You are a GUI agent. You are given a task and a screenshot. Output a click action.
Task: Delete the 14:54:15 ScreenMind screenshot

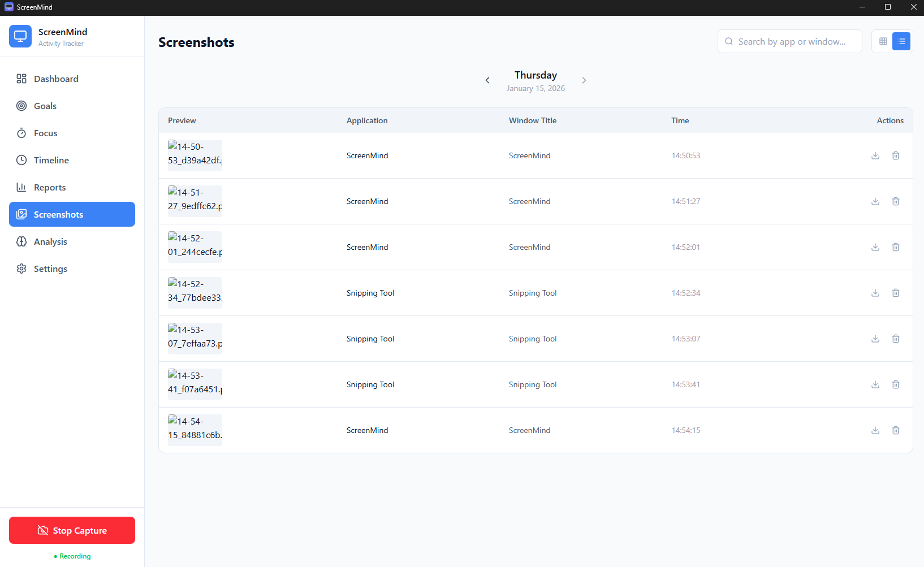coord(896,430)
